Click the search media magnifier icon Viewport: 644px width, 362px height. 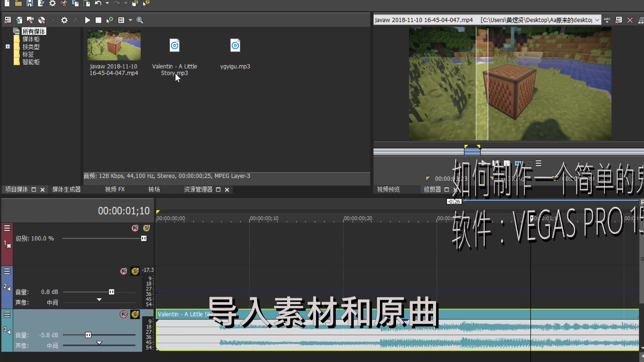tap(140, 20)
